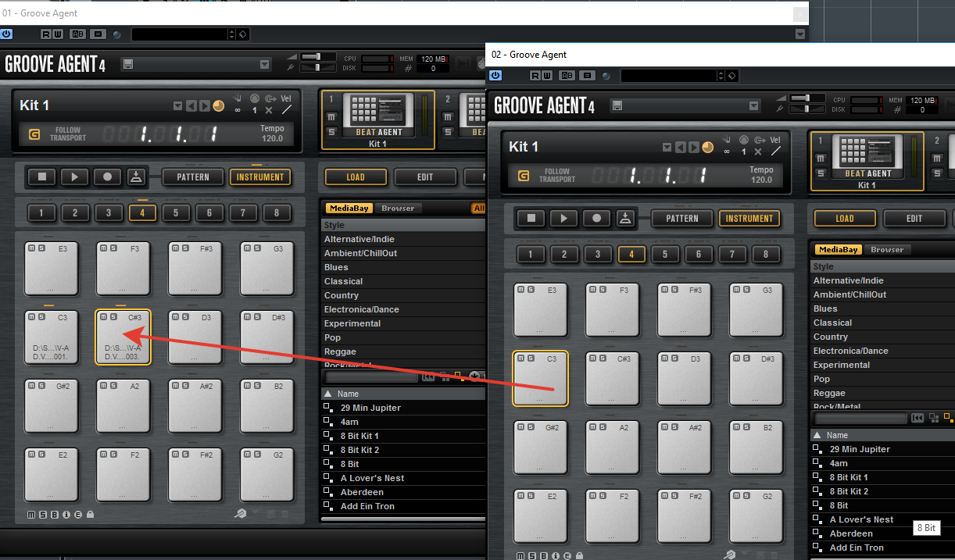
Task: Click the LOAD button in 01 window
Action: coord(355,177)
